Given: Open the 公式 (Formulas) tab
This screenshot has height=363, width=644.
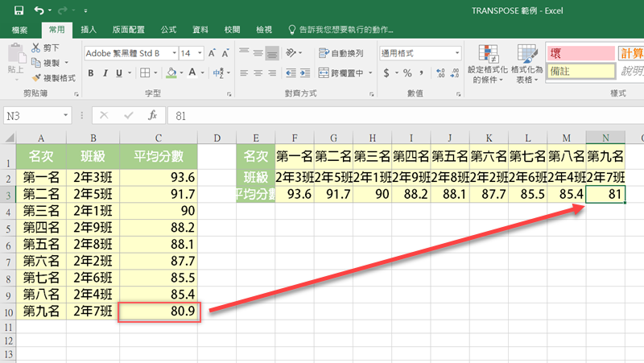Looking at the screenshot, I should point(168,30).
